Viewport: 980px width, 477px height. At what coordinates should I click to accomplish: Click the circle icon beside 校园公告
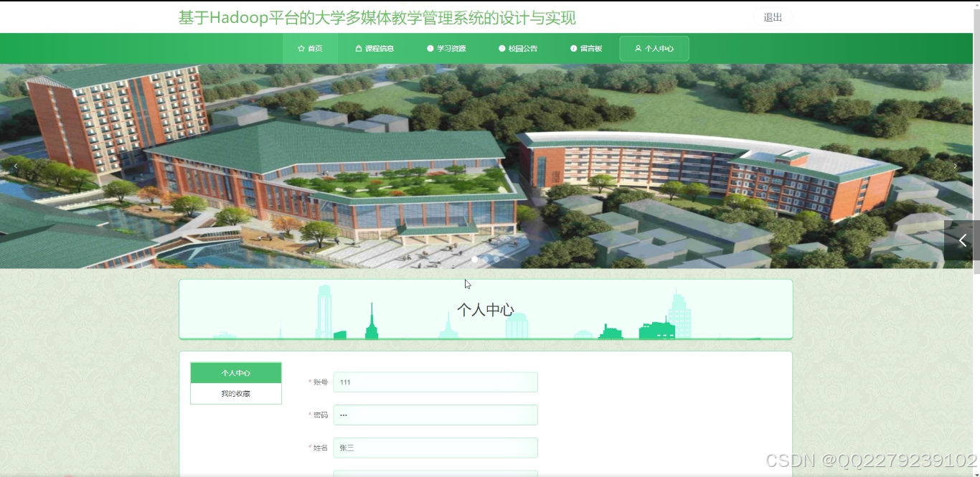tap(502, 49)
